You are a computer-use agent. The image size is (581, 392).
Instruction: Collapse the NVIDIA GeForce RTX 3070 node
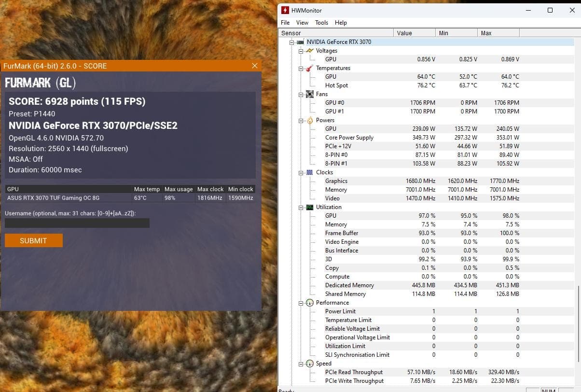click(x=291, y=42)
